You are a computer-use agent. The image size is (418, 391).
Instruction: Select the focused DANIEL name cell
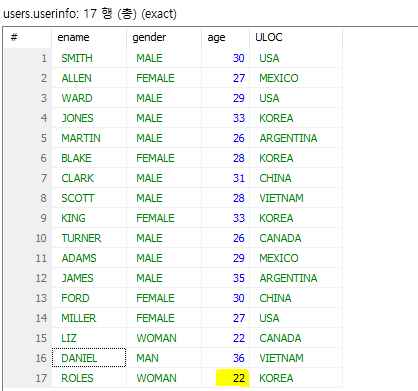pyautogui.click(x=89, y=358)
